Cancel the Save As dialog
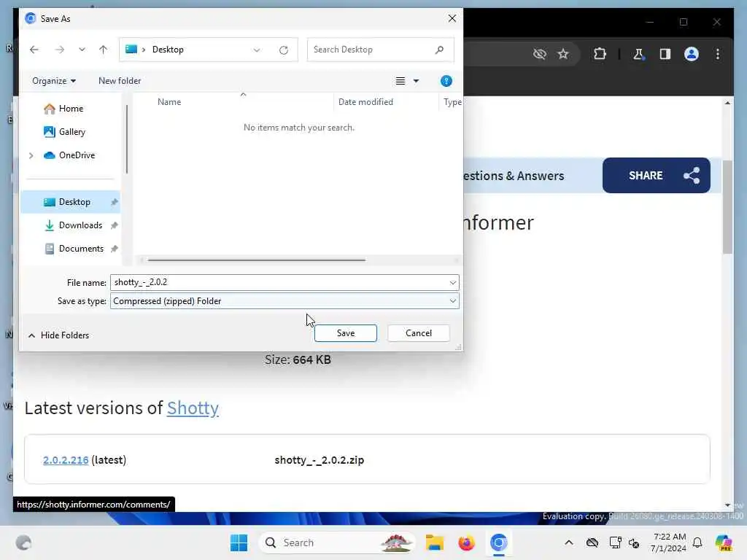 [418, 332]
